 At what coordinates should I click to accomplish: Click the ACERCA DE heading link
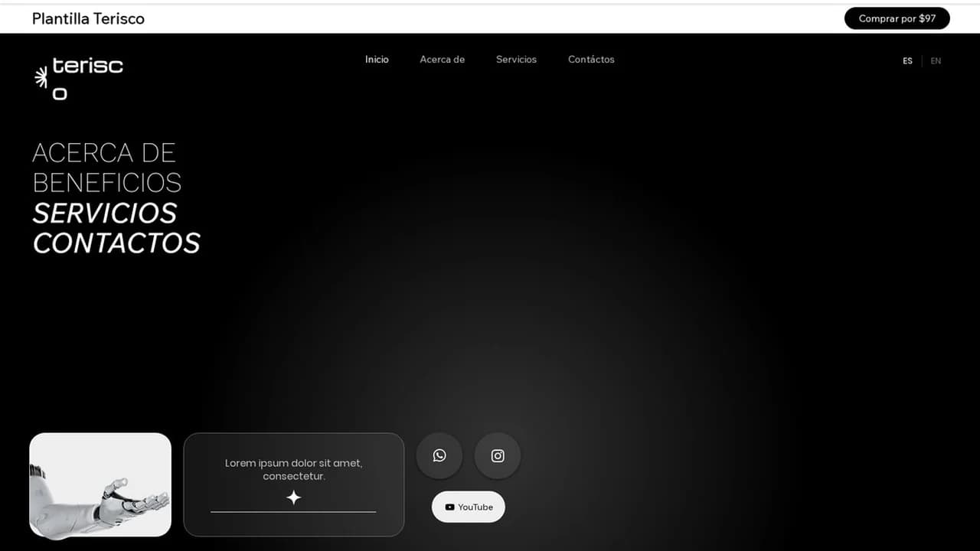tap(104, 152)
